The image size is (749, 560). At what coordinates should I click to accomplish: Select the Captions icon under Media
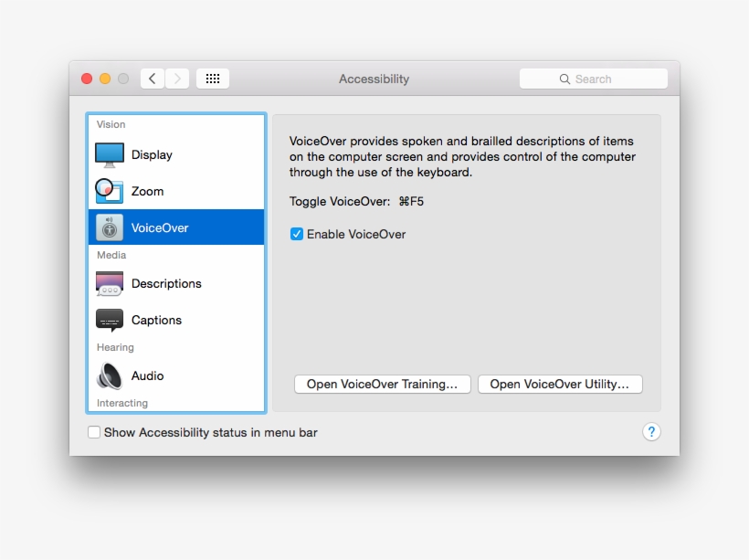click(x=109, y=320)
